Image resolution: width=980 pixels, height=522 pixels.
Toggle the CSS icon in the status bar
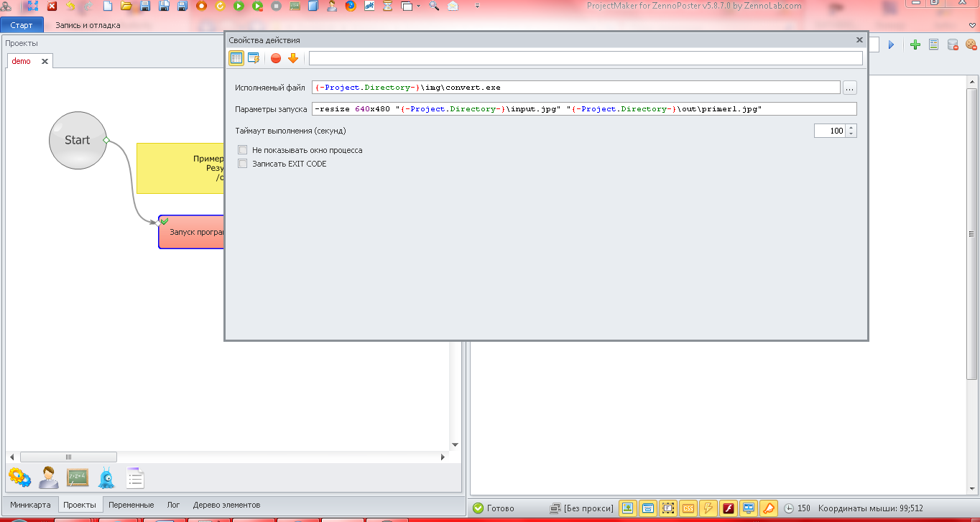tap(688, 508)
